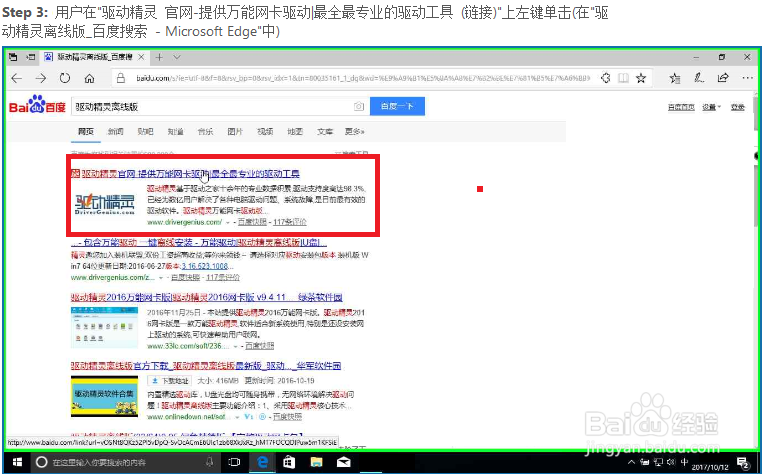The image size is (763, 474).
Task: Open Task View from taskbar
Action: (235, 462)
